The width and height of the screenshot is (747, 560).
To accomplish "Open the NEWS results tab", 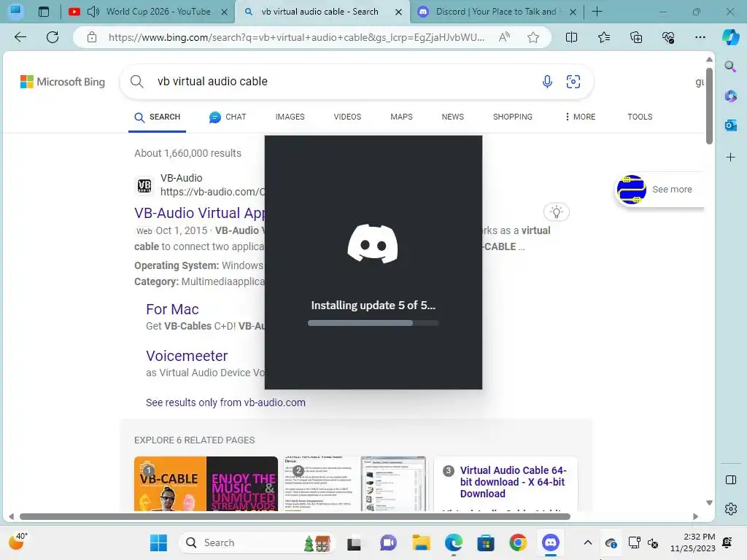I will [x=452, y=117].
